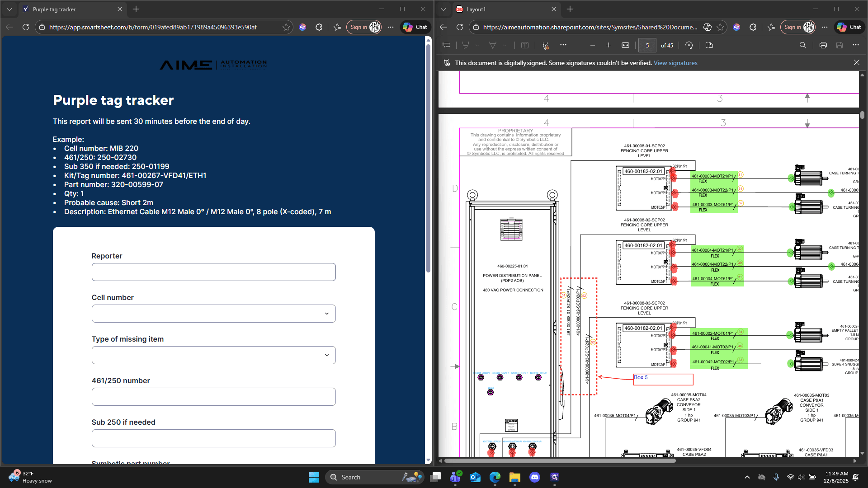Screen dimensions: 868x488
Task: Click the fit to width icon
Action: pos(625,45)
